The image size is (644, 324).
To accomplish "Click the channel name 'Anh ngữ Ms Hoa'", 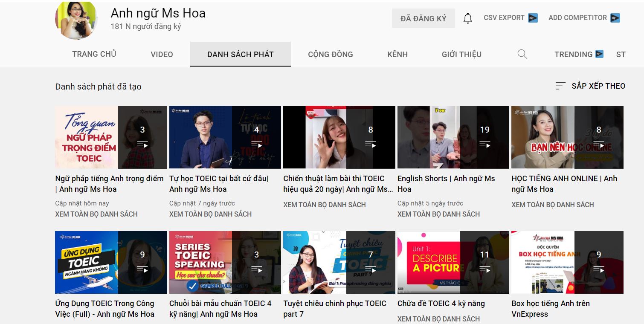I will 158,13.
